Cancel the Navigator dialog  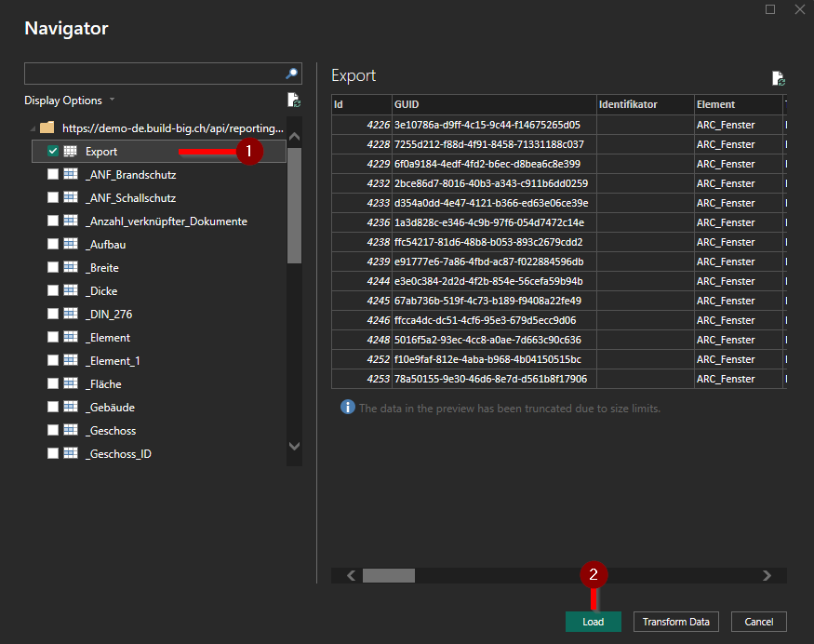tap(758, 622)
